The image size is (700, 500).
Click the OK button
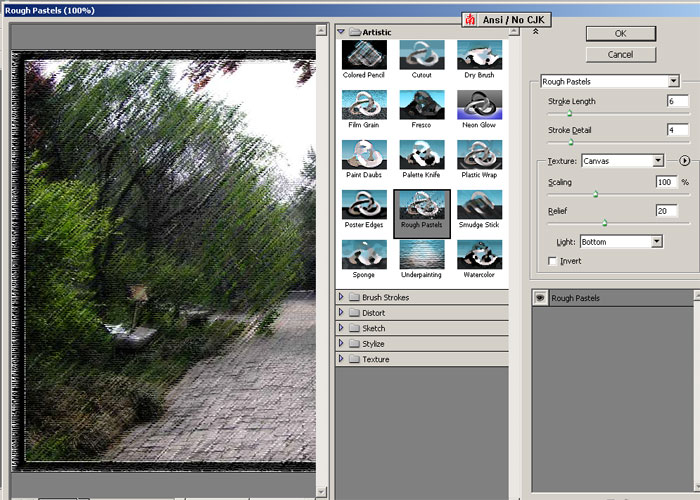621,33
